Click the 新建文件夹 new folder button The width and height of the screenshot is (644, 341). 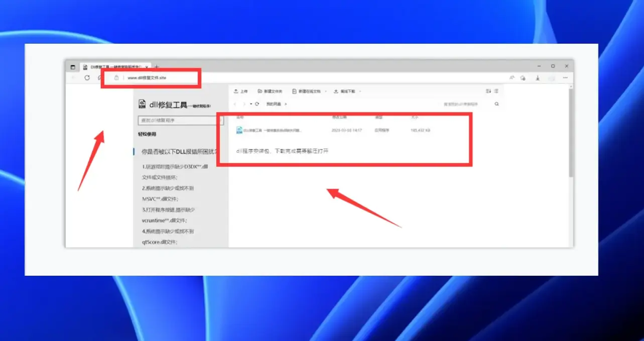coord(270,91)
